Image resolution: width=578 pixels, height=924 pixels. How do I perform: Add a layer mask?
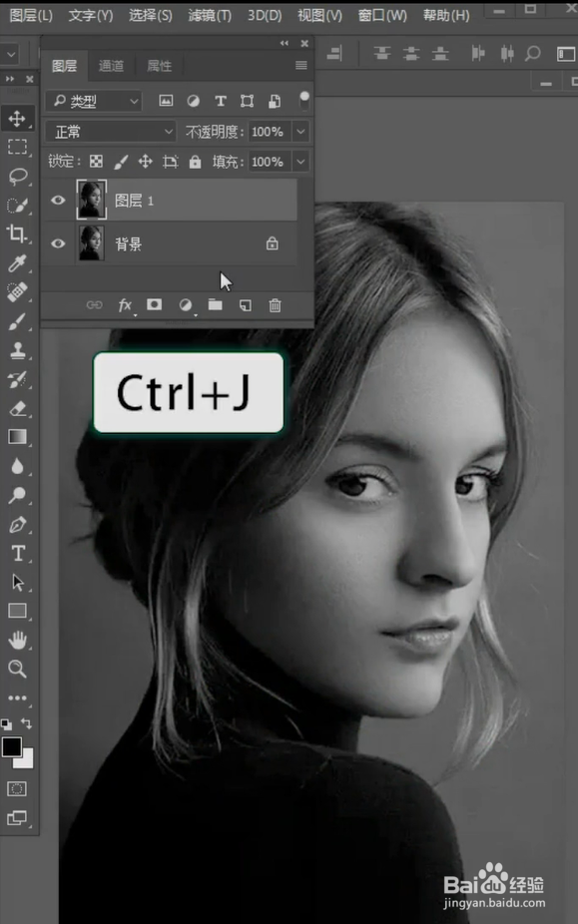click(154, 304)
